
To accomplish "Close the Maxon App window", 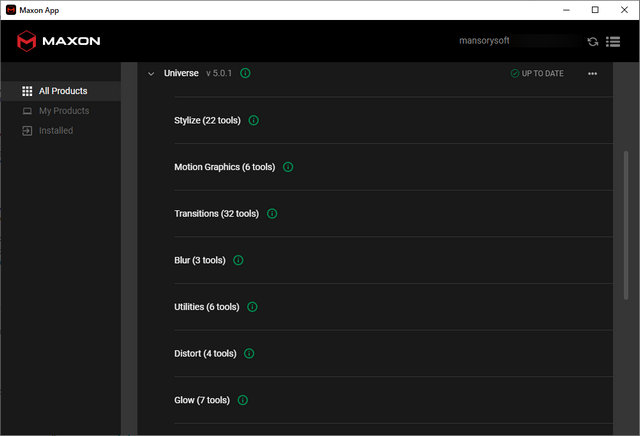I will (x=624, y=10).
